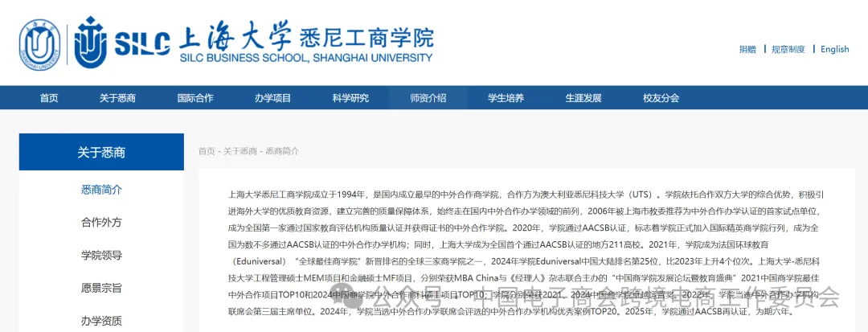Click the SILC BUSINESS SCHOOL, SHANGHAI UNIVERSITY text

point(306,57)
